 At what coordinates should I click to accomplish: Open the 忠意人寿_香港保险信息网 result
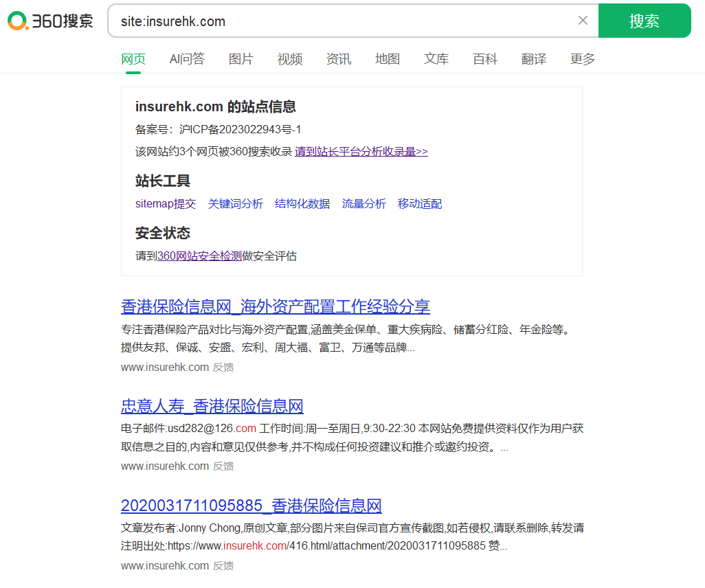pyautogui.click(x=211, y=407)
